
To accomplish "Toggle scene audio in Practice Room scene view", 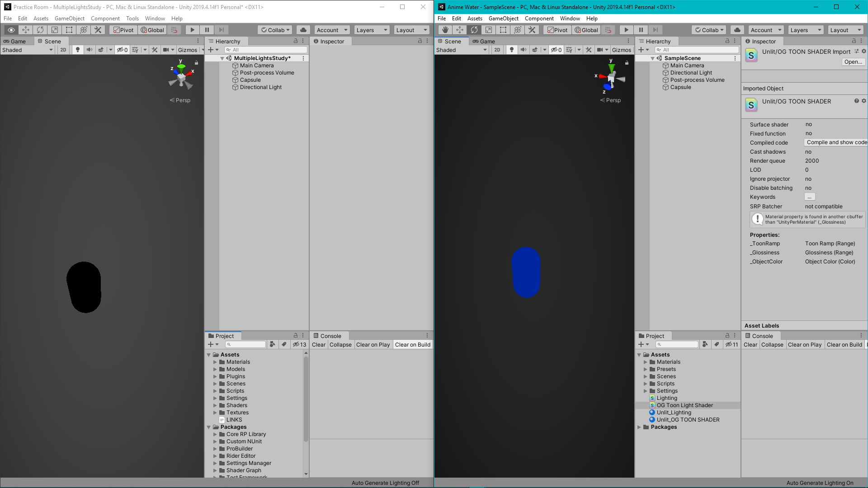I will click(90, 50).
